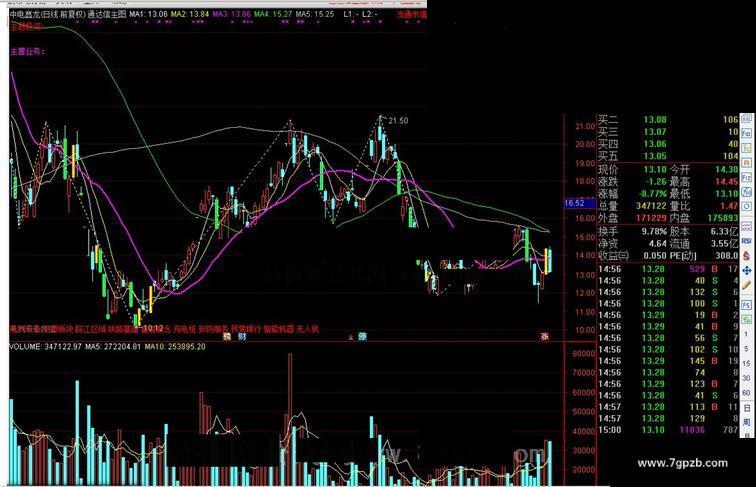The width and height of the screenshot is (756, 487).
Task: Click the 'MA2: 13.84' indicator value
Action: coord(190,14)
